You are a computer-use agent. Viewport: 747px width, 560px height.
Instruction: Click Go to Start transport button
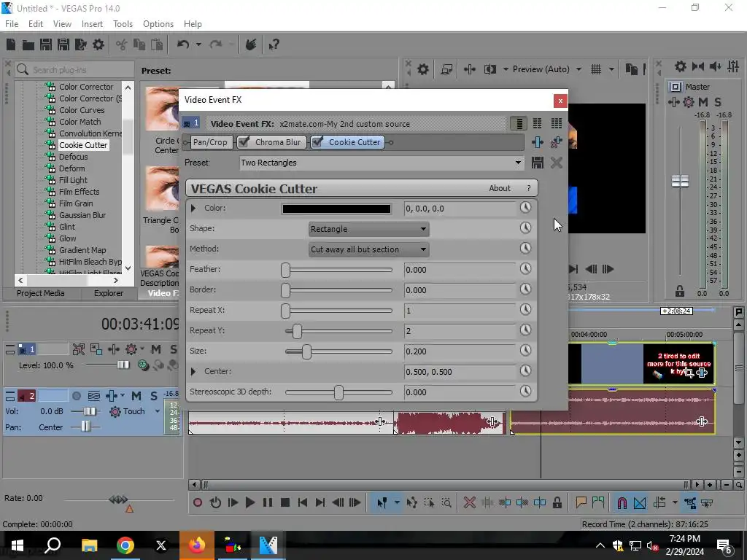point(302,502)
